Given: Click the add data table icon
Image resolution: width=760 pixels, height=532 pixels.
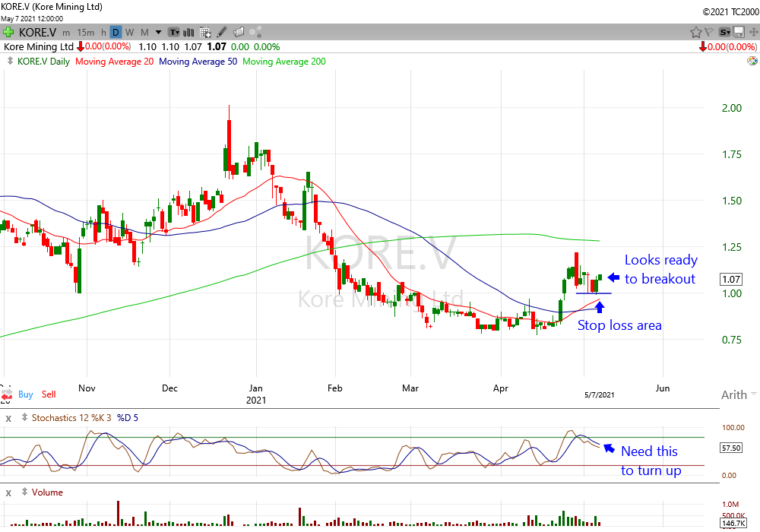Looking at the screenshot, I should (x=205, y=33).
